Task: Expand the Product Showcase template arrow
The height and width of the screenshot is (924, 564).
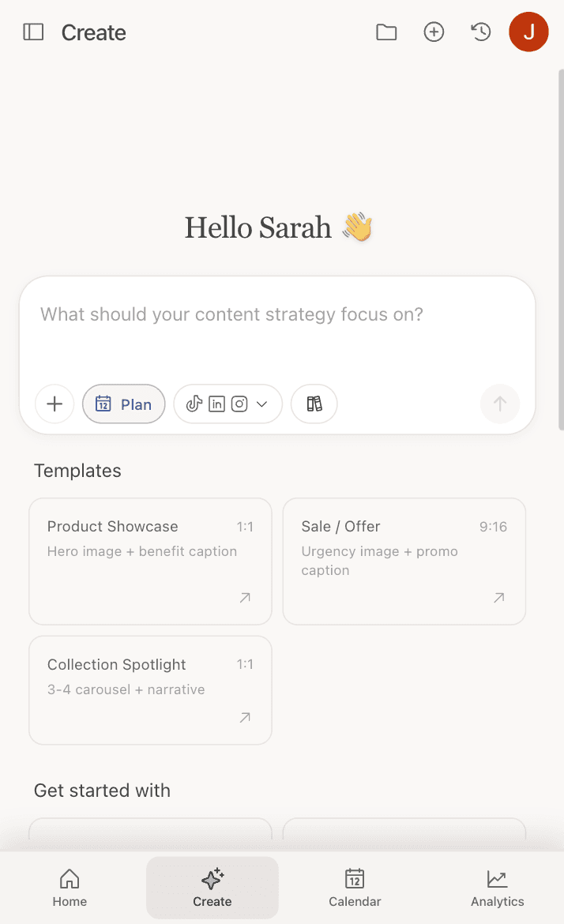Action: pyautogui.click(x=245, y=598)
